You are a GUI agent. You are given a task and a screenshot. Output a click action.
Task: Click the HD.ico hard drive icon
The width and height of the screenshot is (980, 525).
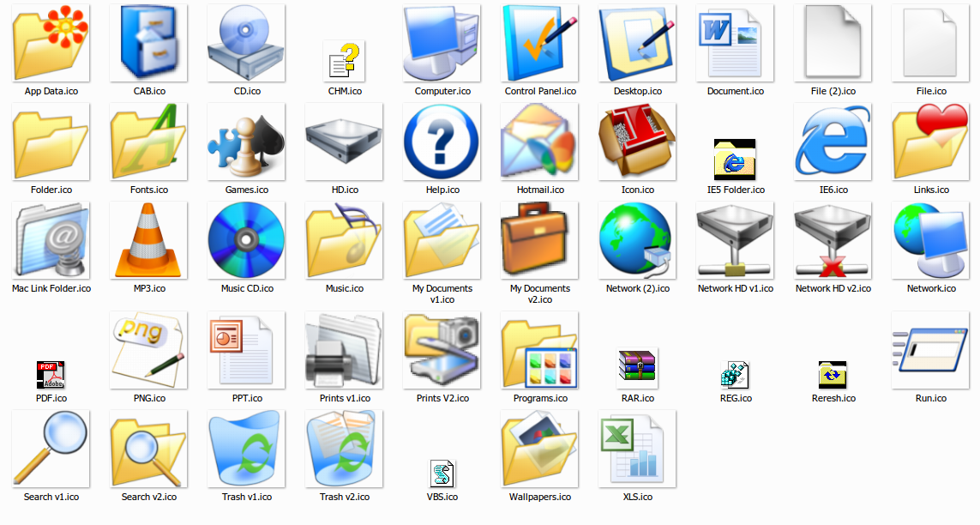coord(345,142)
